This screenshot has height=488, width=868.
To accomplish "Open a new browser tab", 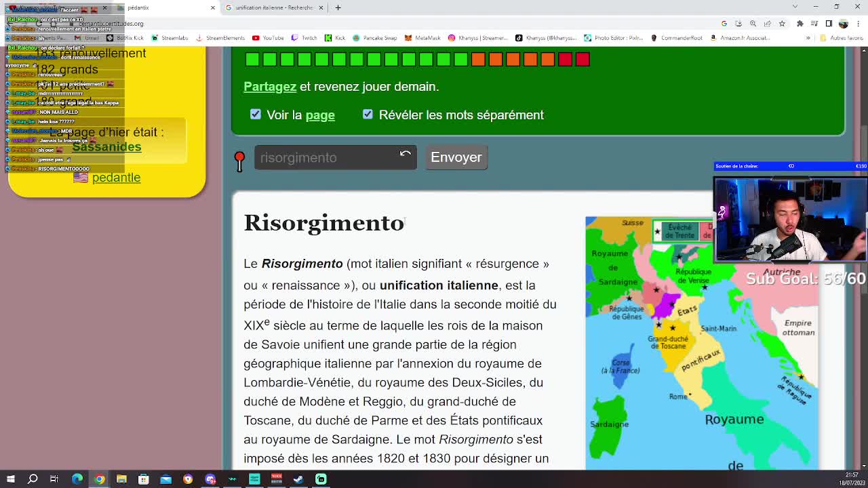I will click(x=338, y=7).
